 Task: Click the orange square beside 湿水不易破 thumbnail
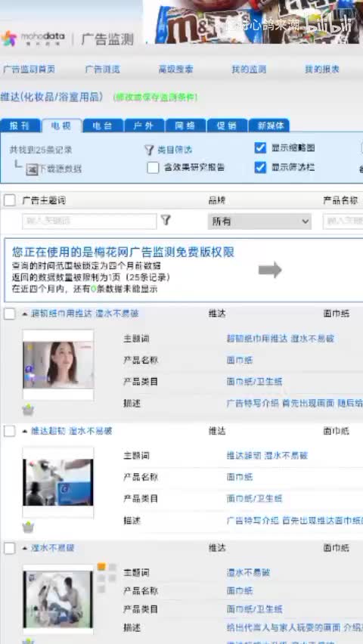click(x=101, y=567)
